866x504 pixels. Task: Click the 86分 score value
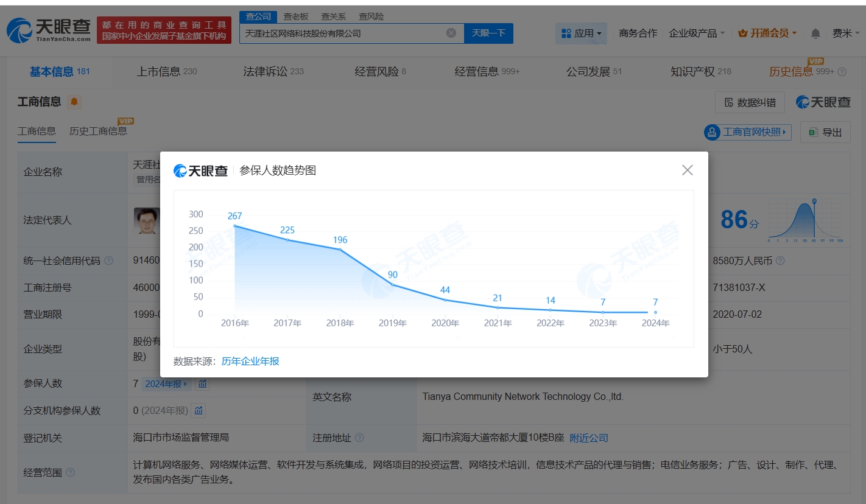pyautogui.click(x=740, y=220)
